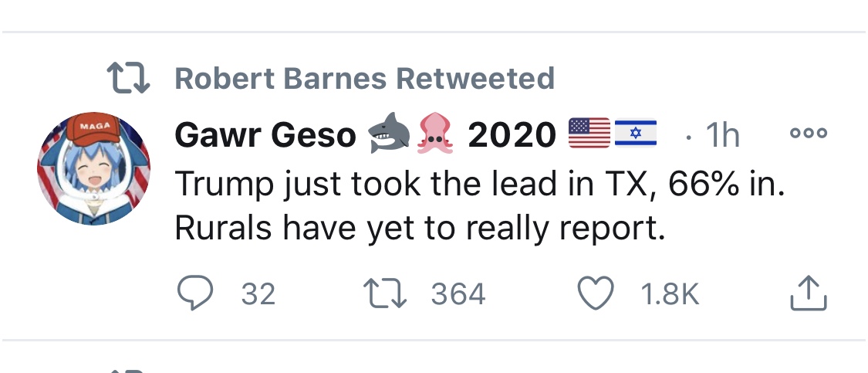868x373 pixels.
Task: Open Robert Barnes Retweeted link
Action: [x=364, y=78]
